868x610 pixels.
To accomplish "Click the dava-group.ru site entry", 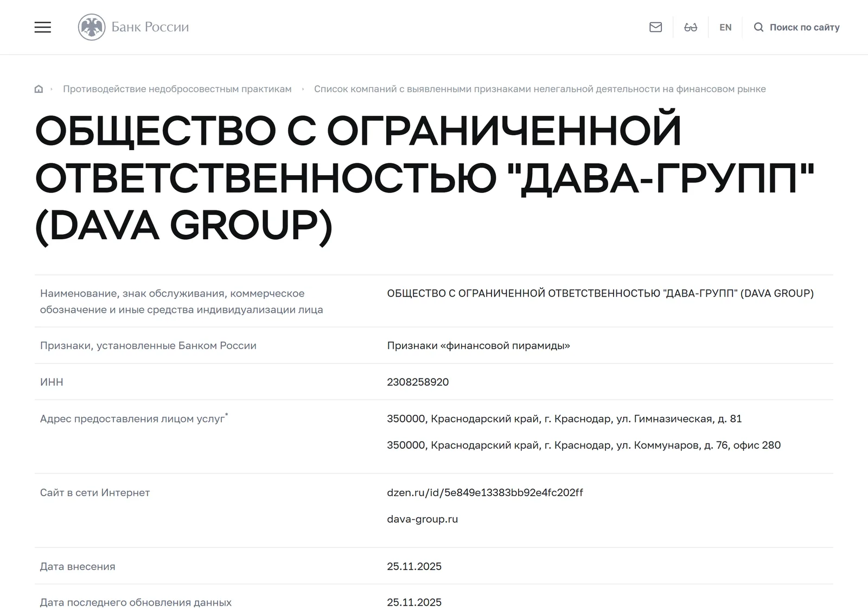I will [x=422, y=519].
